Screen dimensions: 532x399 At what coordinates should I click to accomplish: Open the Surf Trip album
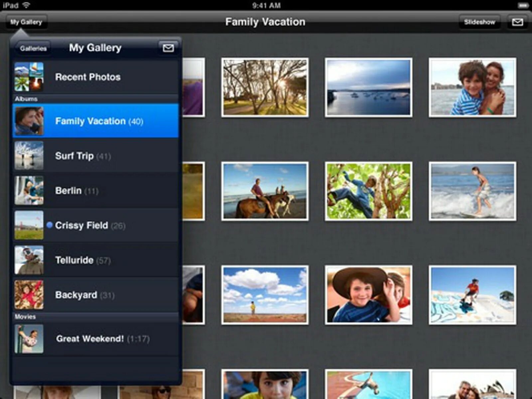(95, 156)
